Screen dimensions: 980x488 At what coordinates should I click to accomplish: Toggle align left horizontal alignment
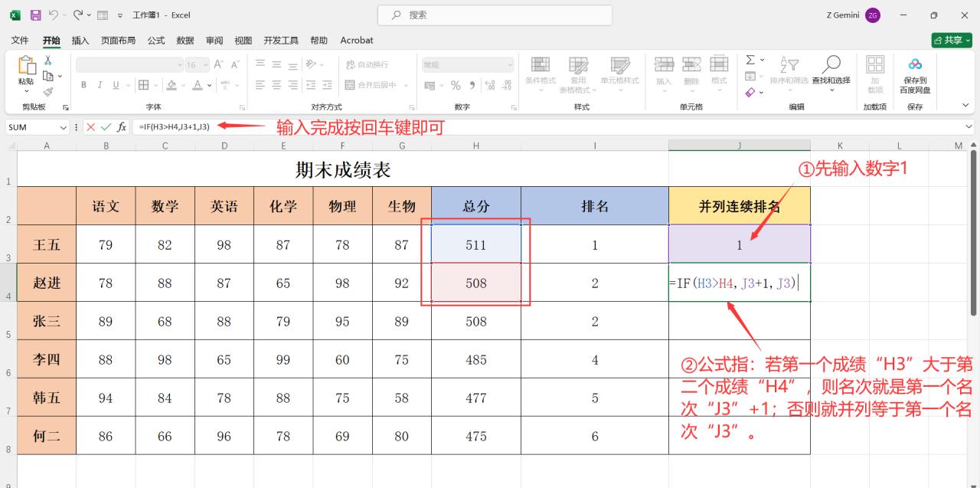point(260,85)
